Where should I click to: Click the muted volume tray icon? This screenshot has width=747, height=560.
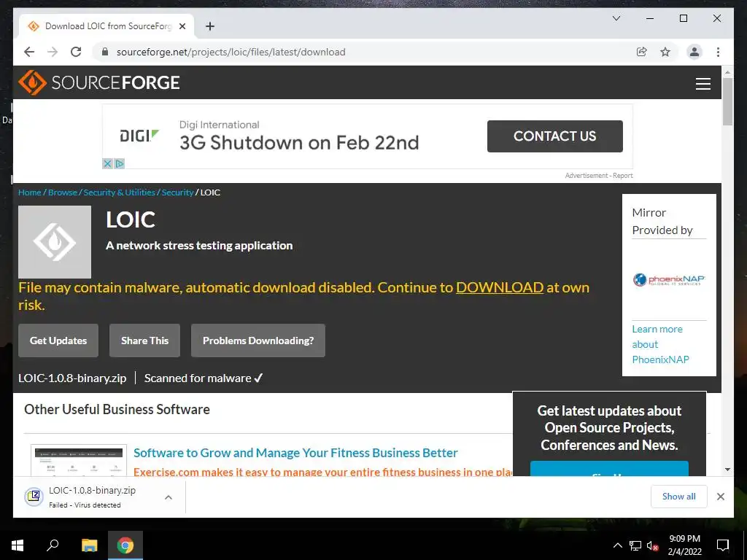click(652, 545)
